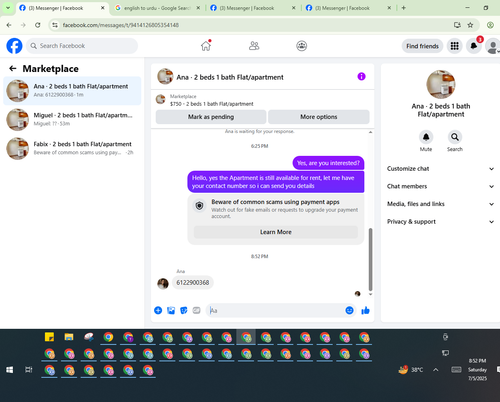Expand the Customize chat section
Viewport: 500px width, 402px height.
point(440,169)
